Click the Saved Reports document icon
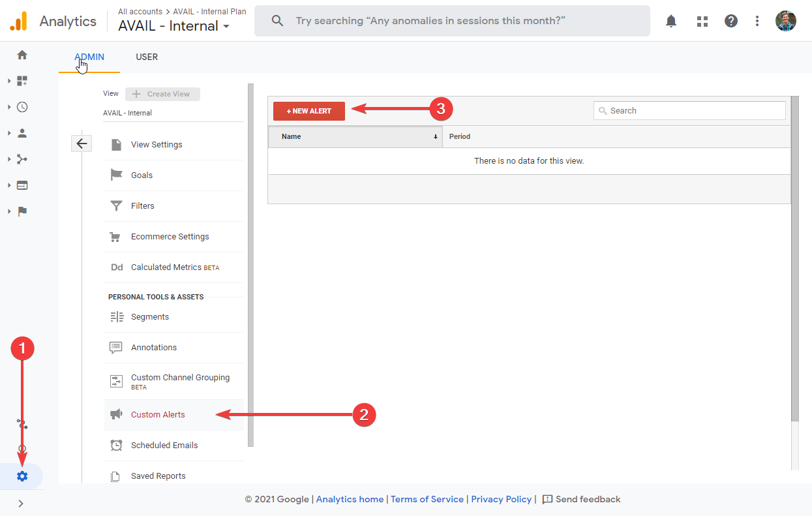 pos(116,476)
